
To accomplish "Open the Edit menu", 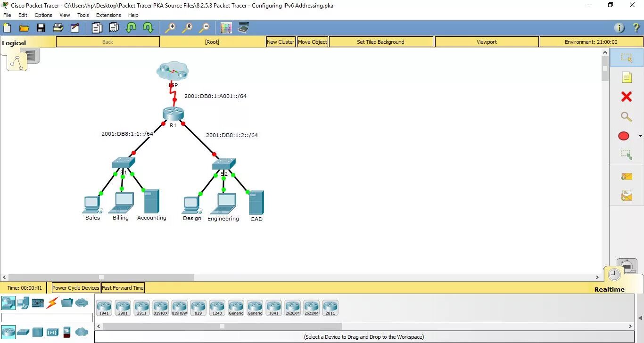I will pos(23,15).
